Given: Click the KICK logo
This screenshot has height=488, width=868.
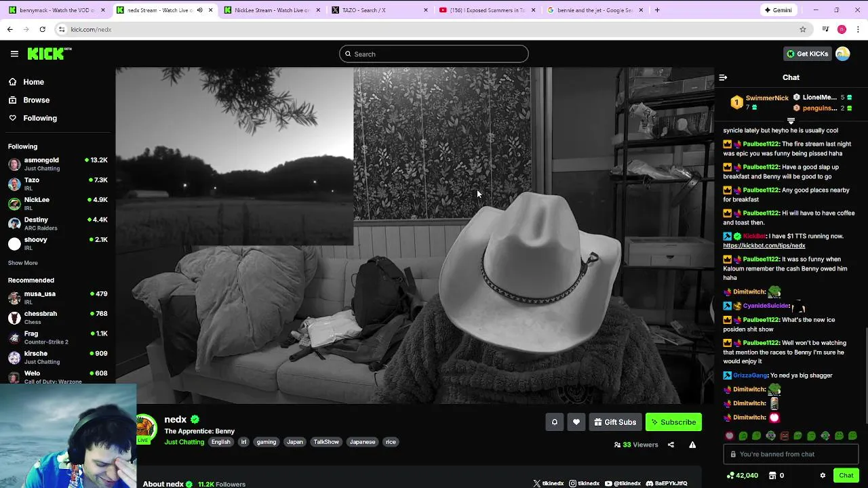Looking at the screenshot, I should tap(50, 54).
